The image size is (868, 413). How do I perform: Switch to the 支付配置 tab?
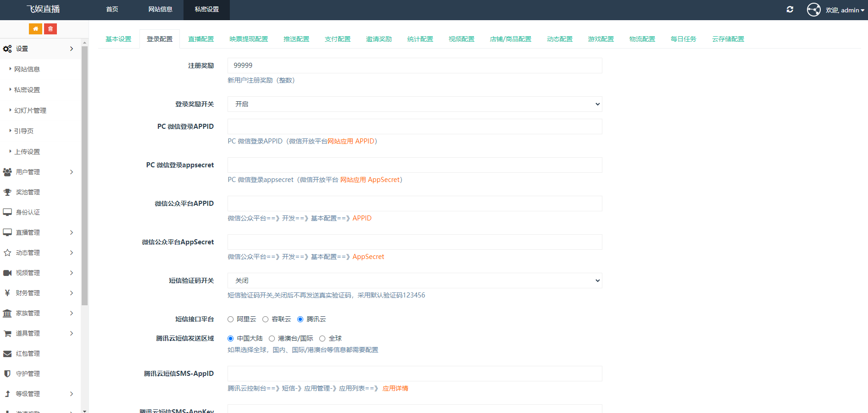coord(338,39)
